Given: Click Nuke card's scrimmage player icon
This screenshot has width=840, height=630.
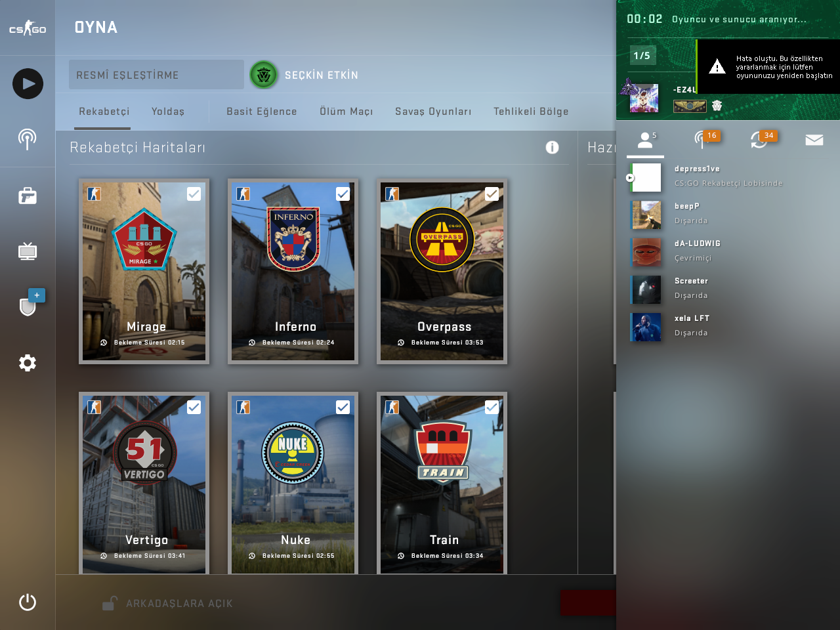Looking at the screenshot, I should point(243,407).
